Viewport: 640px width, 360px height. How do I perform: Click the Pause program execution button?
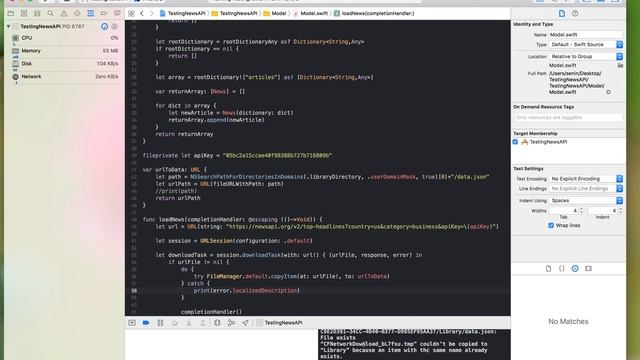coord(160,323)
